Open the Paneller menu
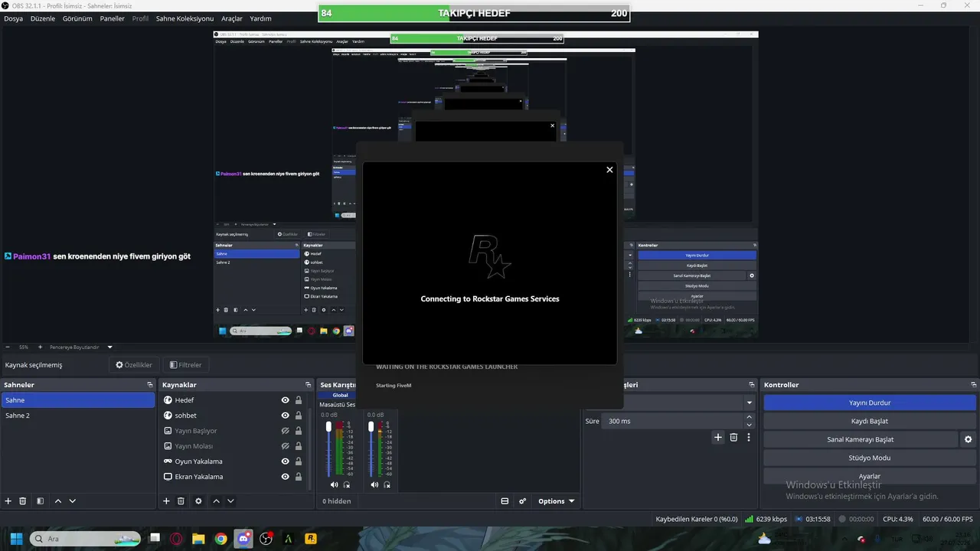This screenshot has width=980, height=551. pos(113,18)
